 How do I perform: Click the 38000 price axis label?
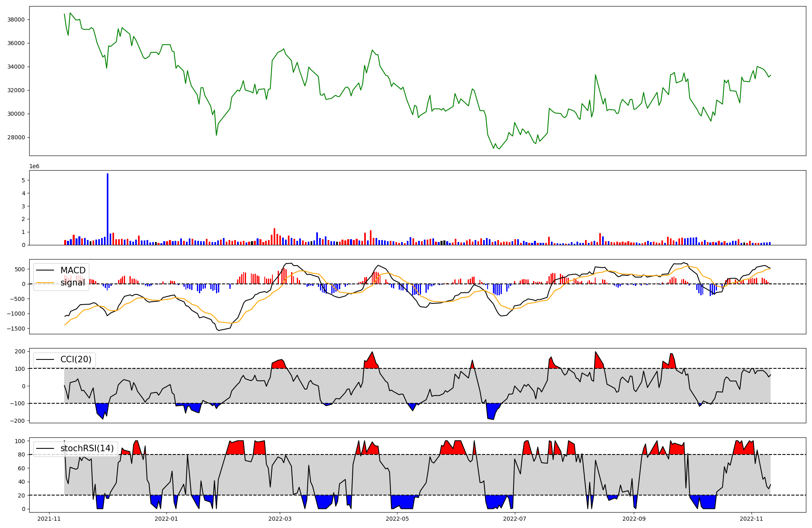click(x=16, y=19)
